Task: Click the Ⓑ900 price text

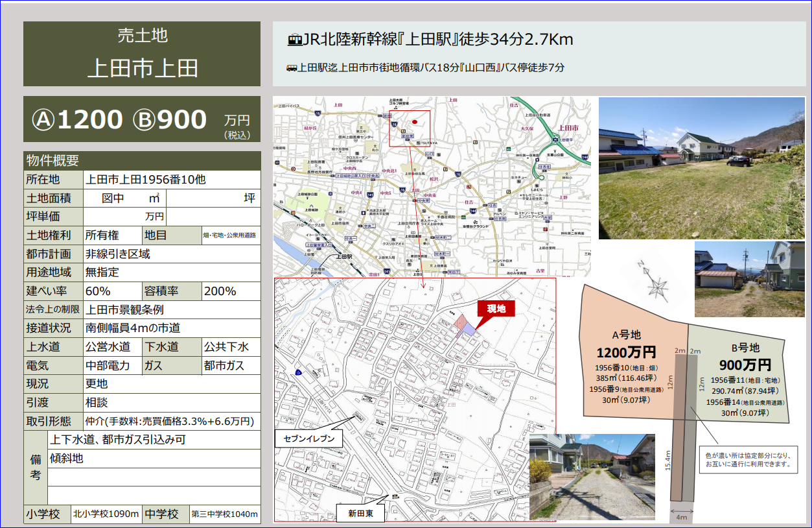Action: point(170,119)
